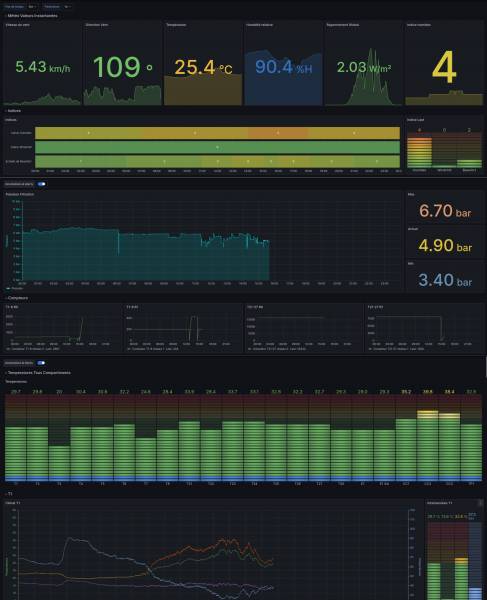Click the first Compteurs panel with the rising spike
This screenshot has width=487, height=600.
(x=63, y=328)
